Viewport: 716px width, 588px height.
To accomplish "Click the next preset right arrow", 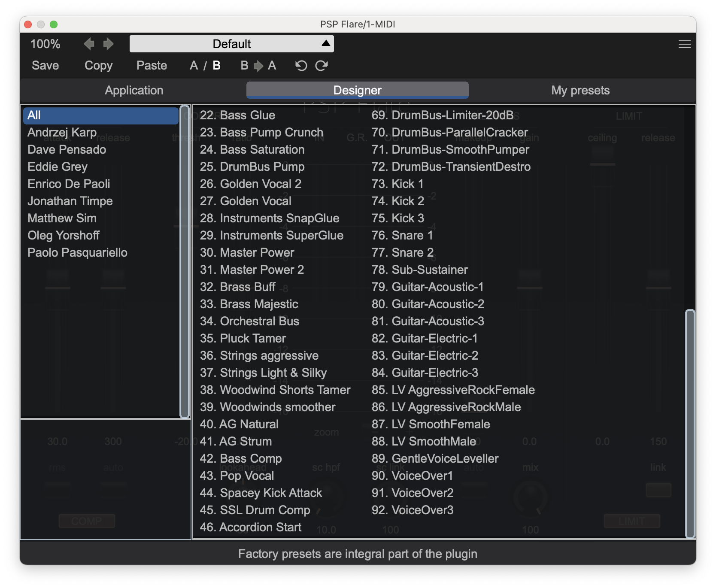I will pyautogui.click(x=108, y=44).
